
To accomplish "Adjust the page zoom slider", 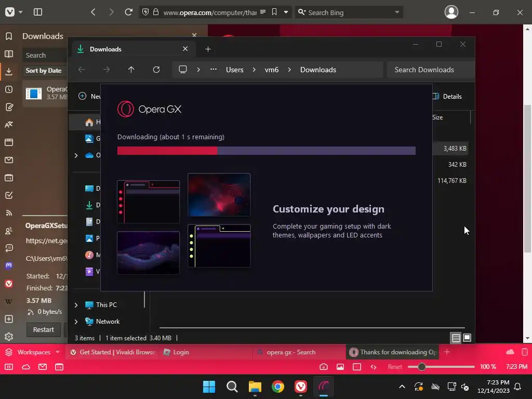I will 441,367.
